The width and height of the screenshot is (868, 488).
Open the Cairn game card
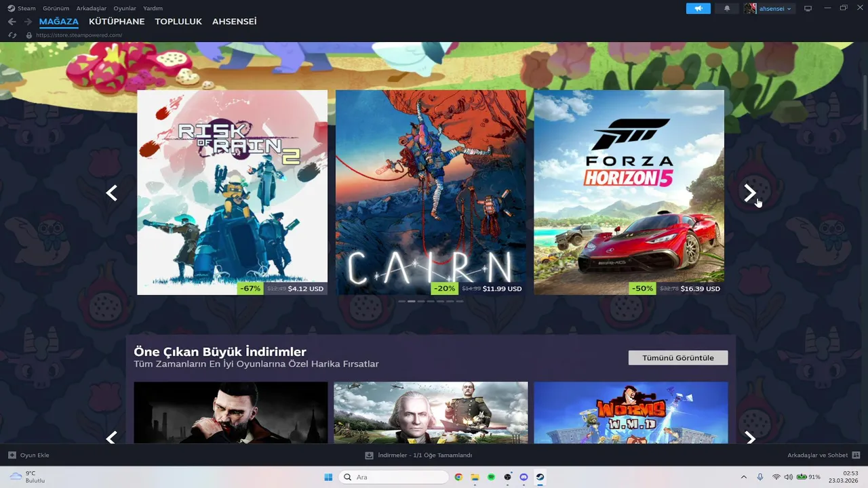(x=431, y=192)
